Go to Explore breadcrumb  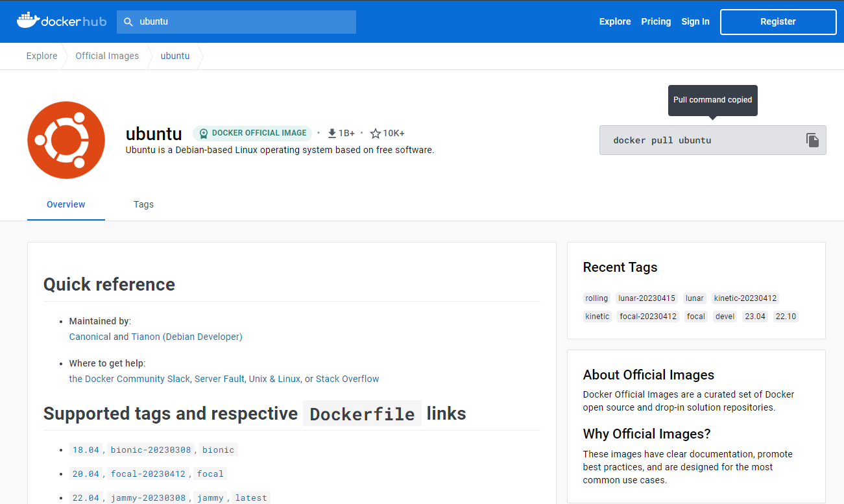tap(42, 56)
